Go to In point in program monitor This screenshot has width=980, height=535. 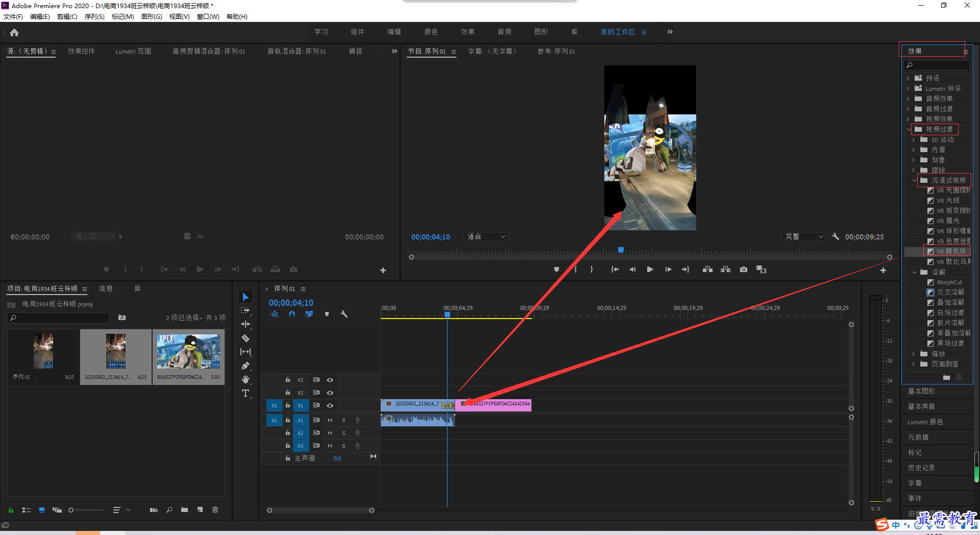(615, 270)
